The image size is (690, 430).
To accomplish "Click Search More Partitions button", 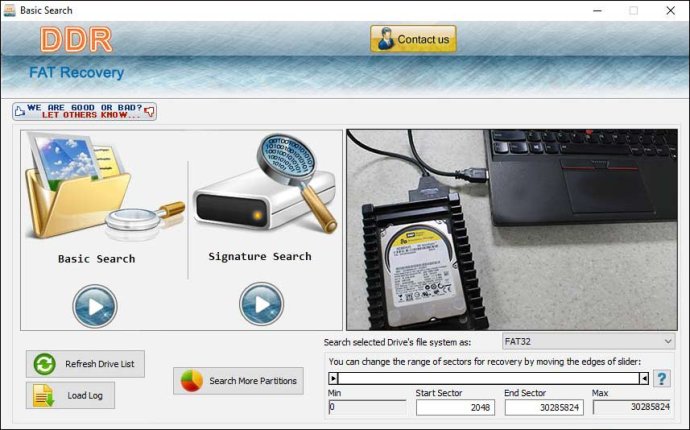I will tap(239, 381).
